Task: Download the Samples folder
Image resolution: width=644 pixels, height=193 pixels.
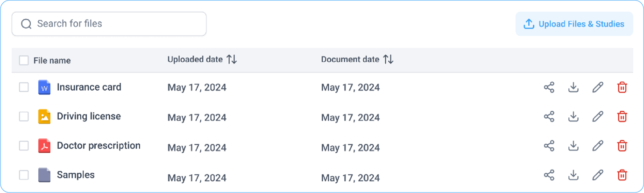Action: point(573,175)
